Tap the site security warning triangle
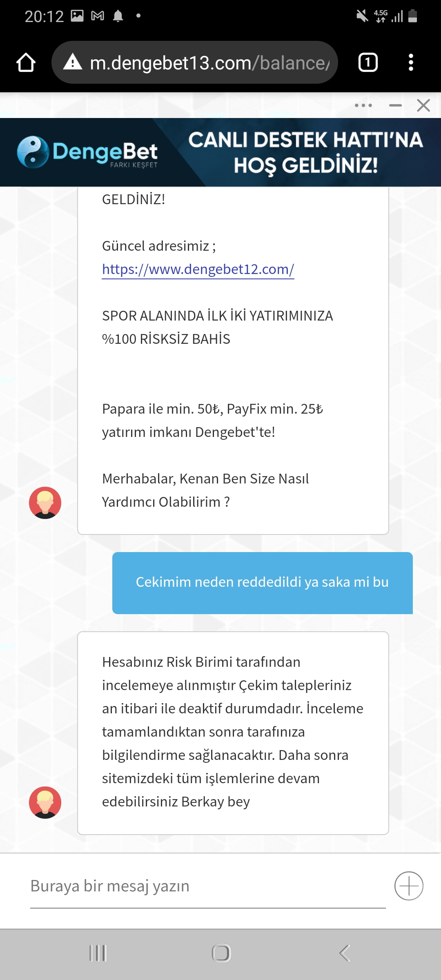This screenshot has width=441, height=980. [73, 62]
